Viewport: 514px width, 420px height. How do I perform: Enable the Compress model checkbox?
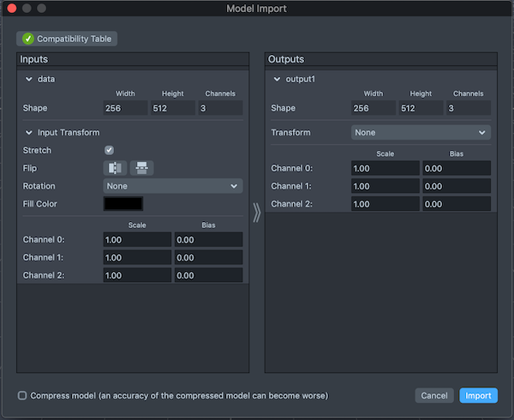(x=22, y=395)
